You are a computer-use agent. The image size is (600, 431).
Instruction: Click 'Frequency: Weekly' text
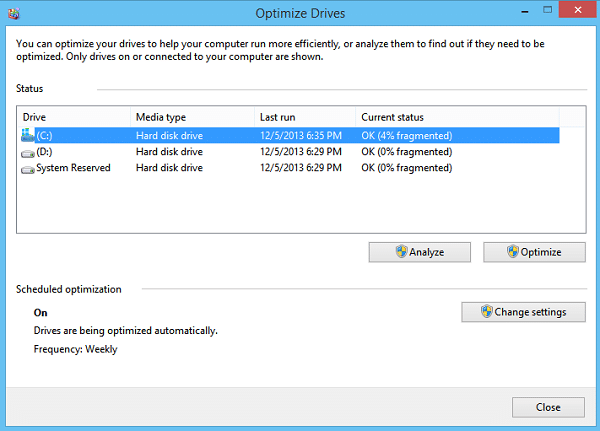75,349
